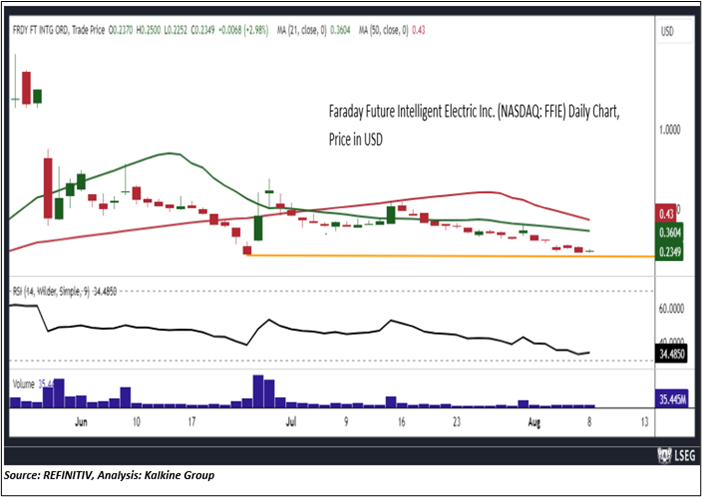Image resolution: width=702 pixels, height=497 pixels.
Task: Click the red 0.43 price tag on axis
Action: click(x=664, y=214)
